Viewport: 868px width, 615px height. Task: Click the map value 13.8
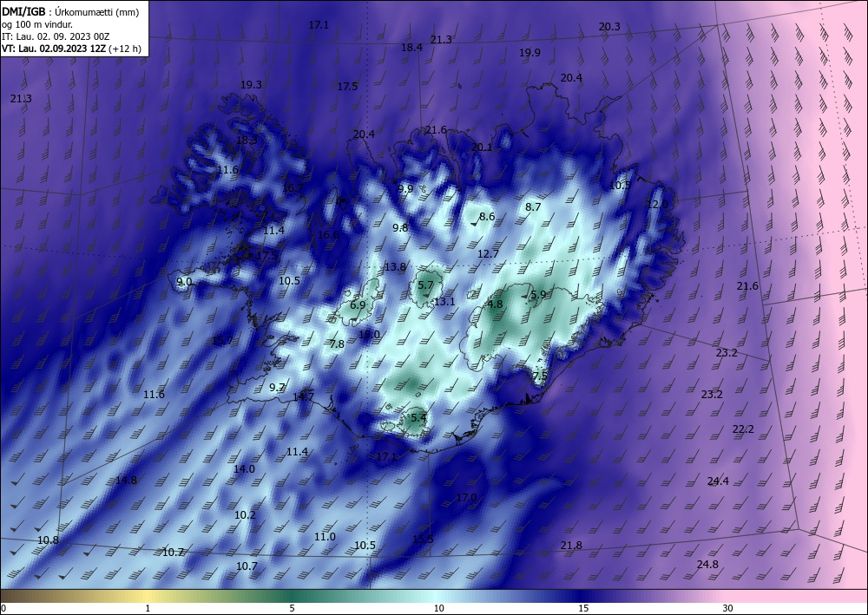[395, 268]
